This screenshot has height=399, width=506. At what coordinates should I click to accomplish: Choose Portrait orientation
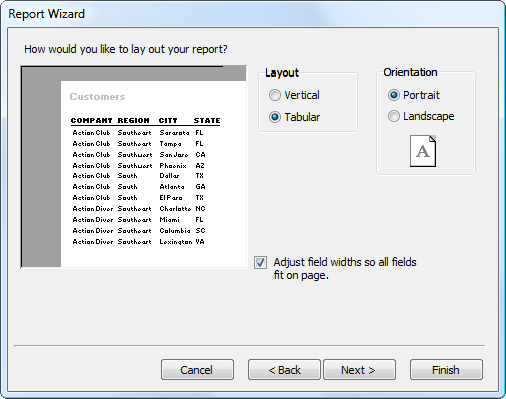click(414, 95)
